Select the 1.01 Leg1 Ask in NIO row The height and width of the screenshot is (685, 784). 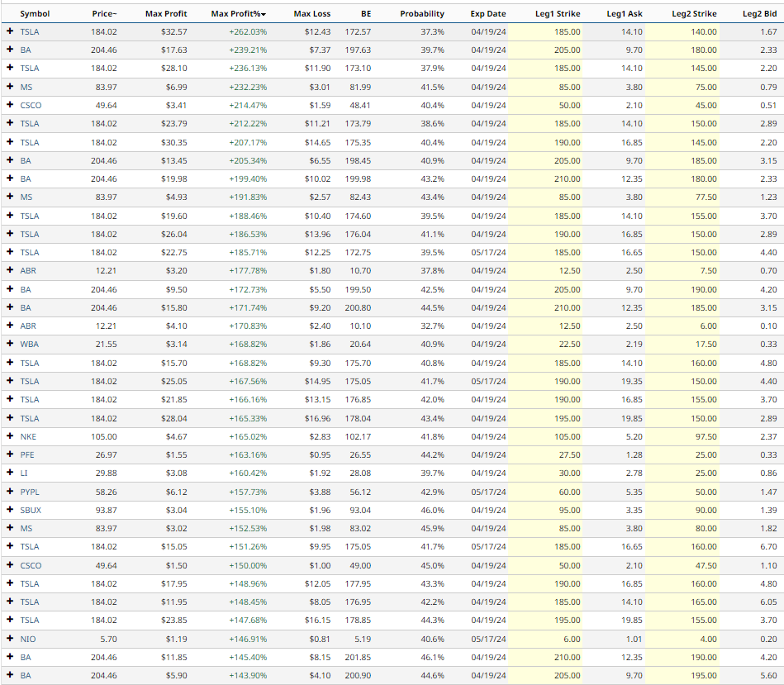pos(634,639)
